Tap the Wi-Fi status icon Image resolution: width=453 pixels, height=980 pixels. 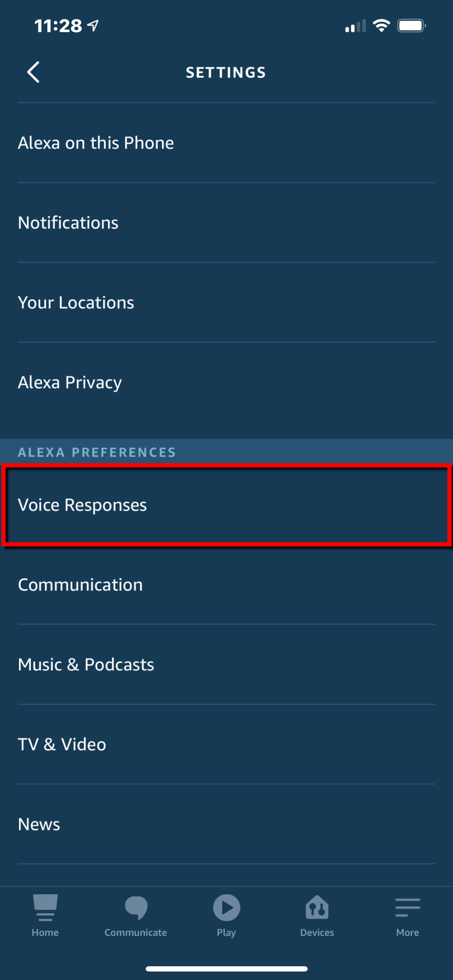[x=381, y=26]
